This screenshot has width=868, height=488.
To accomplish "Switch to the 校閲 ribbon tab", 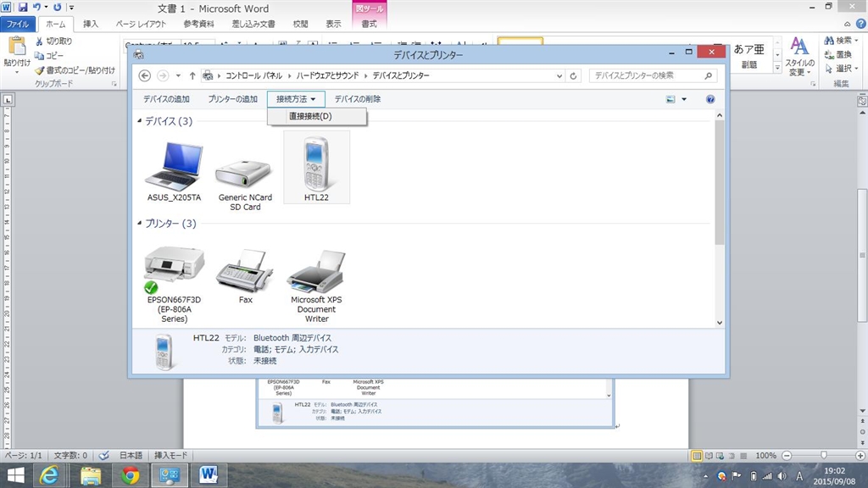I will 301,24.
